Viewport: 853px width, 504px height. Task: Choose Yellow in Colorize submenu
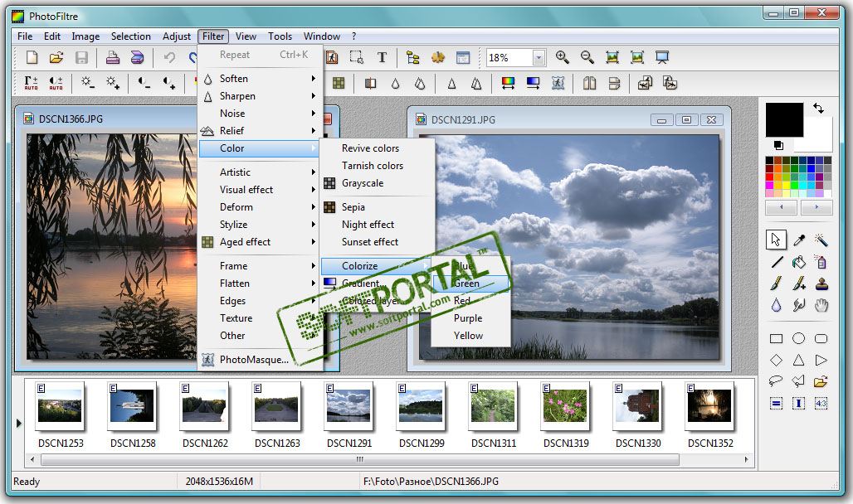470,336
